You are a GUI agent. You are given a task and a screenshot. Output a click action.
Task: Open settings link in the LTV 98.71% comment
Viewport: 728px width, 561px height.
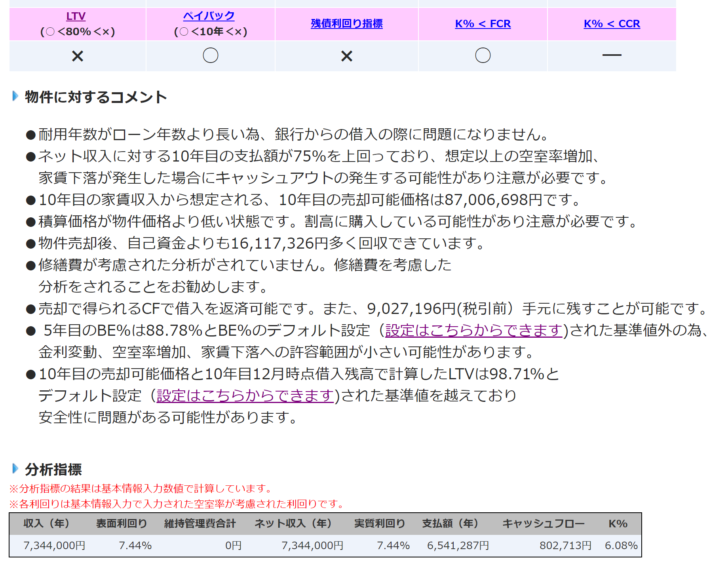coord(245,396)
